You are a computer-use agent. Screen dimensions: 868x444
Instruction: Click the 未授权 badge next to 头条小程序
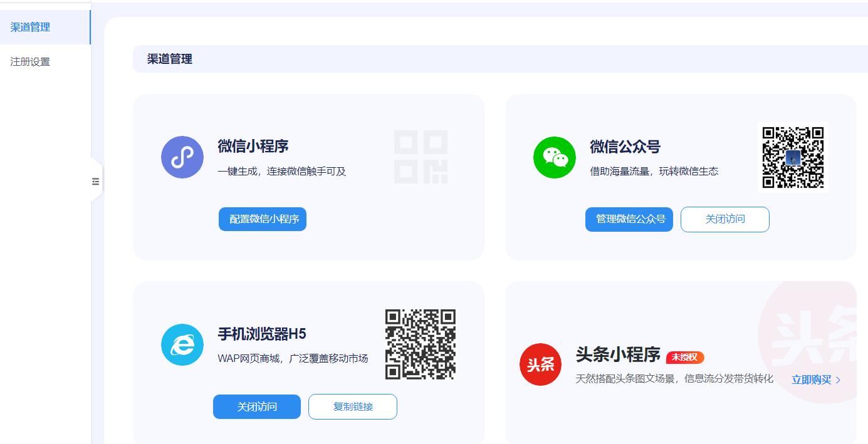[x=685, y=357]
